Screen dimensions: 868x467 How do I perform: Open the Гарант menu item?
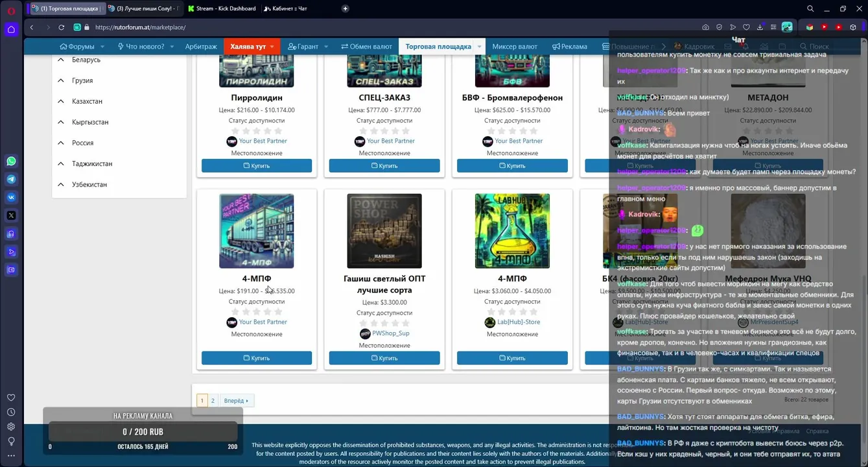303,47
